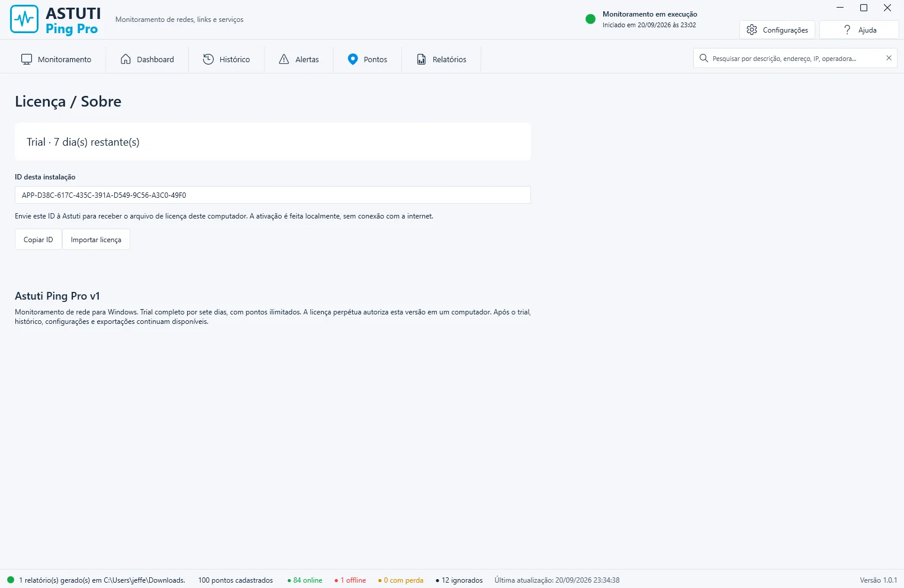
Task: Minimize the Astuti Ping Pro window
Action: [840, 8]
